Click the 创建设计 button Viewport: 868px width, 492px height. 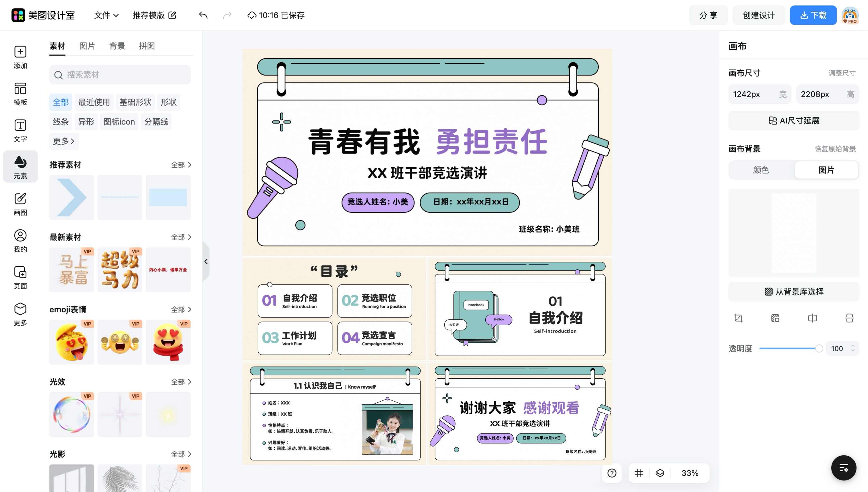759,15
